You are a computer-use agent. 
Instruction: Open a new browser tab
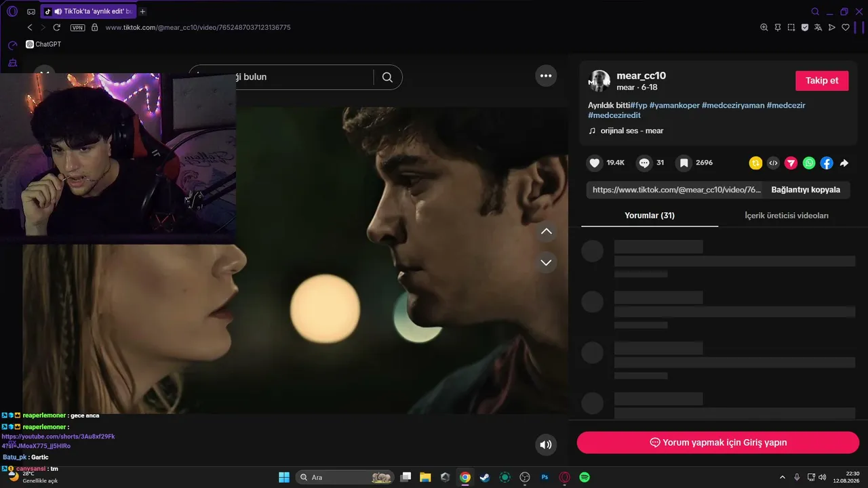142,12
